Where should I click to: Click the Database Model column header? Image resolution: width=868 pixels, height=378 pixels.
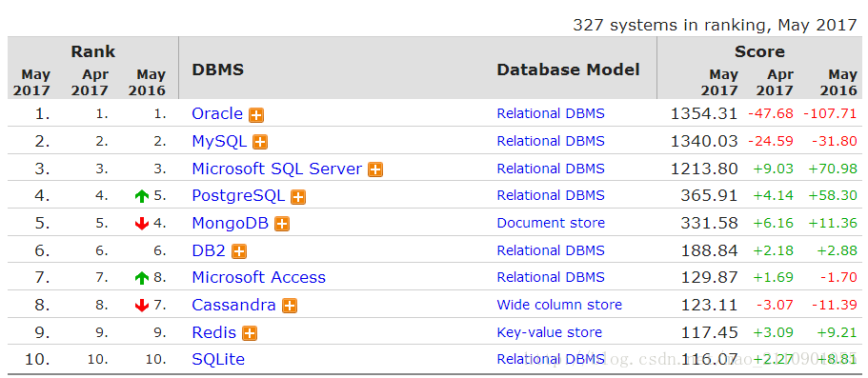pyautogui.click(x=568, y=70)
